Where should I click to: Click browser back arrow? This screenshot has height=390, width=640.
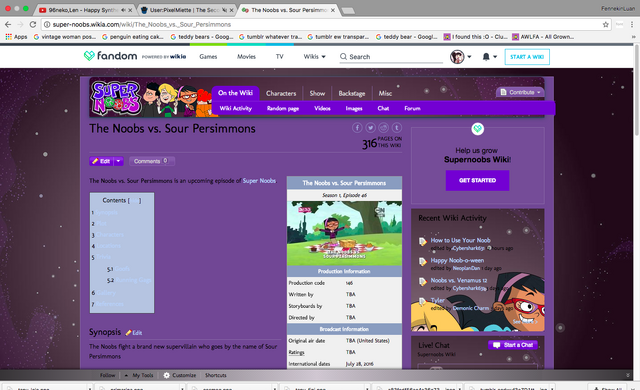(8, 24)
